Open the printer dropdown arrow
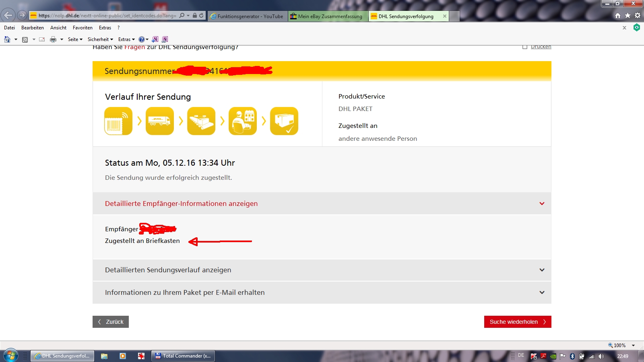This screenshot has height=362, width=644. point(62,39)
